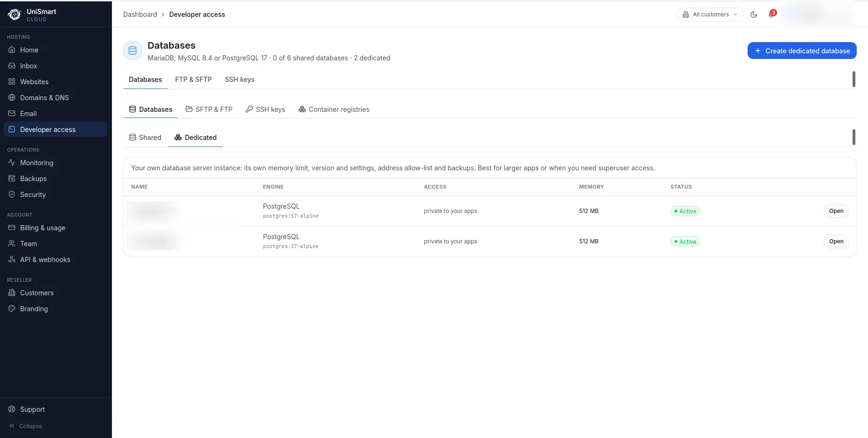Open the All customers dropdown

tap(710, 15)
